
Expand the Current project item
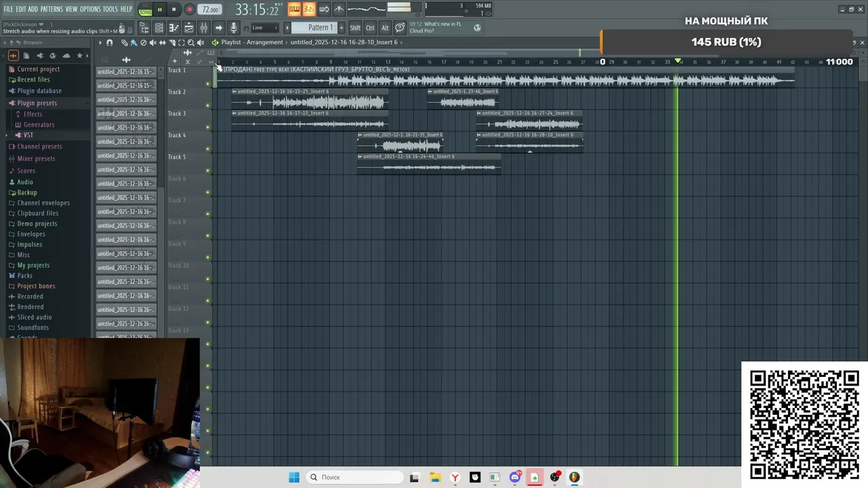tap(39, 69)
